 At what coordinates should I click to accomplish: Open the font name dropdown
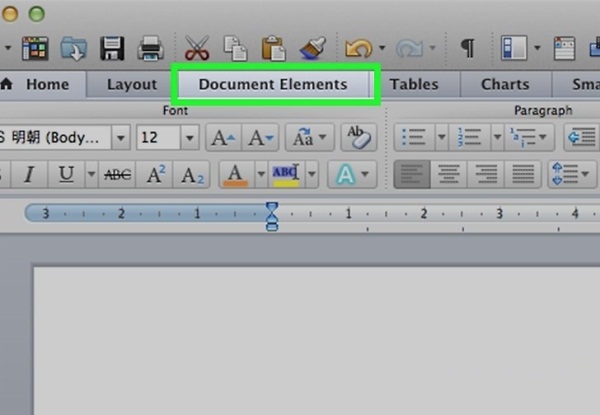click(x=121, y=137)
